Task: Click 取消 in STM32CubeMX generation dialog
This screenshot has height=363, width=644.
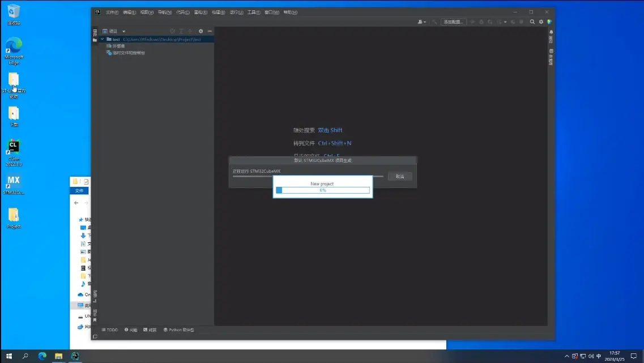Action: 400,176
